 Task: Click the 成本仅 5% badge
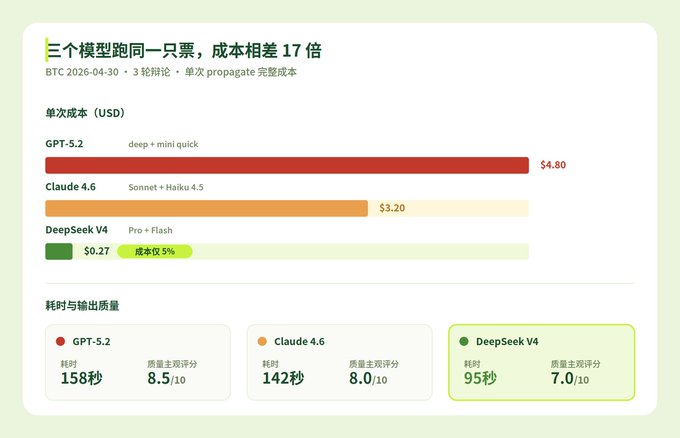(155, 252)
